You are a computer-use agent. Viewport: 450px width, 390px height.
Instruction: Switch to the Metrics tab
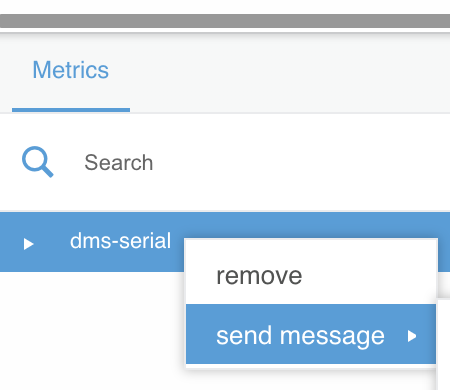pyautogui.click(x=71, y=70)
